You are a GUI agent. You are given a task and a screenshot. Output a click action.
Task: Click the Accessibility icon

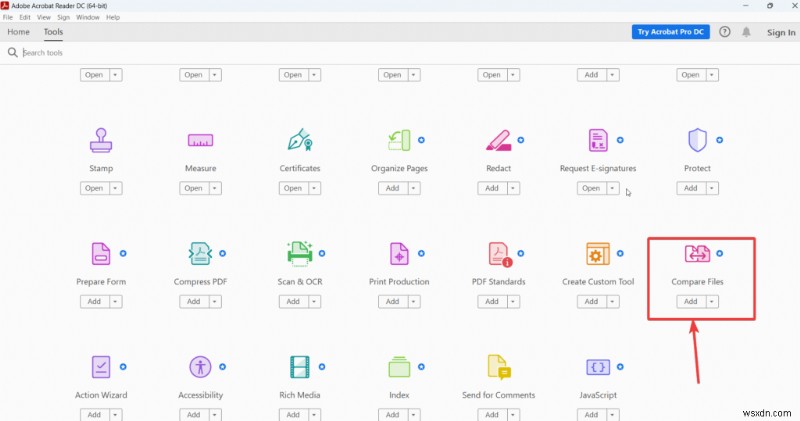pyautogui.click(x=201, y=367)
